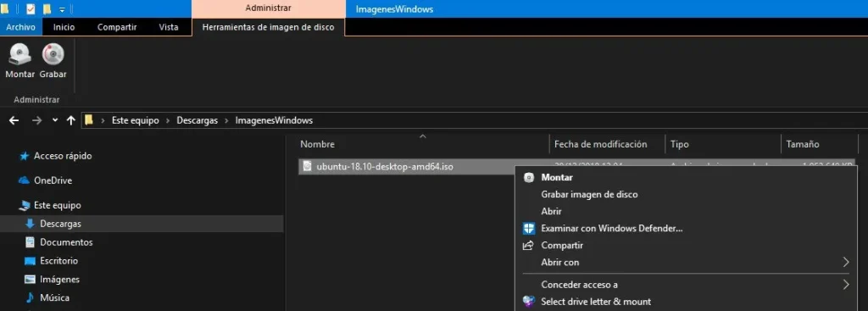Click Este equipo in the address bar

(135, 120)
